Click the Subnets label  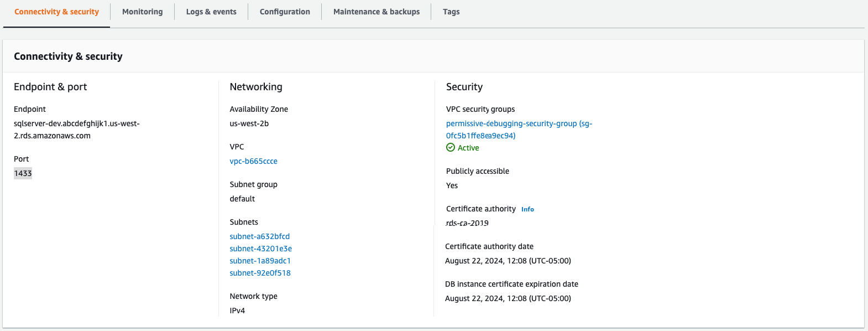[244, 222]
